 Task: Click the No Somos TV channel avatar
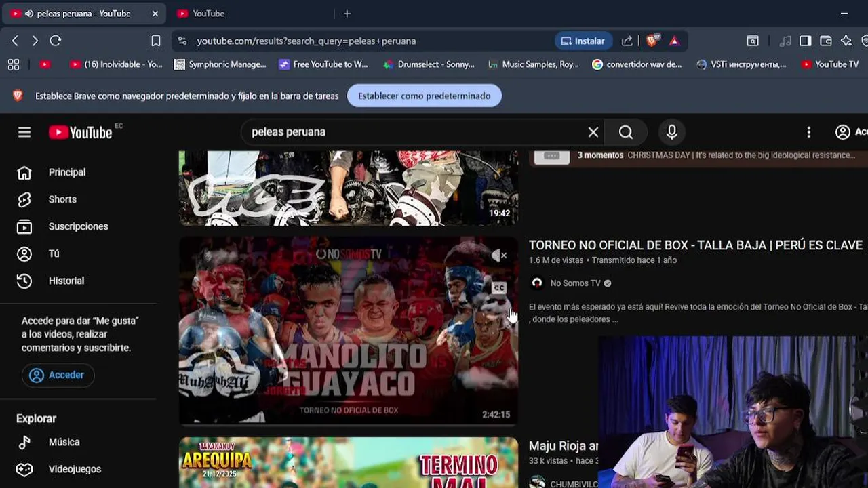[x=537, y=283]
